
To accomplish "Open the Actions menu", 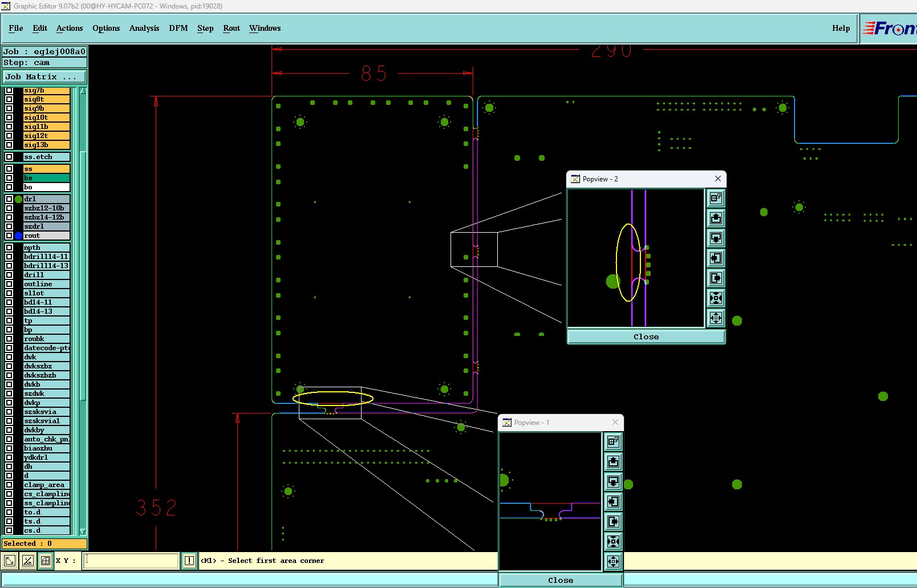I will click(x=70, y=28).
